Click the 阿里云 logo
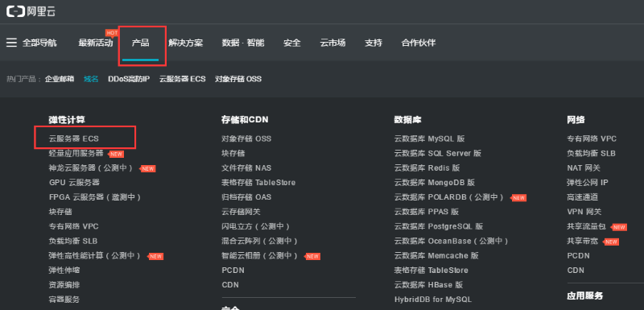This screenshot has height=310, width=644. [31, 11]
